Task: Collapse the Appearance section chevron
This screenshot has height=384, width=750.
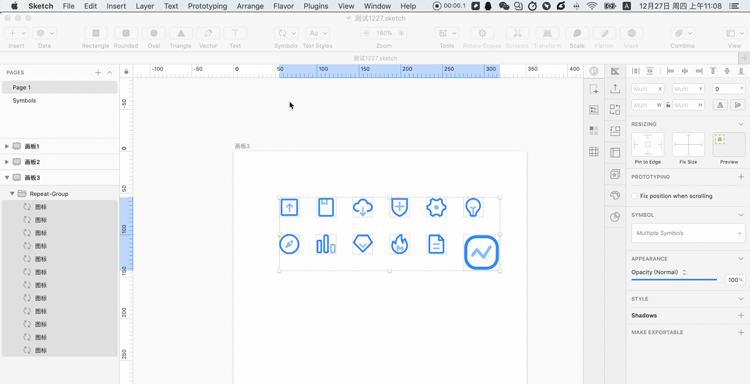Action: click(x=741, y=259)
